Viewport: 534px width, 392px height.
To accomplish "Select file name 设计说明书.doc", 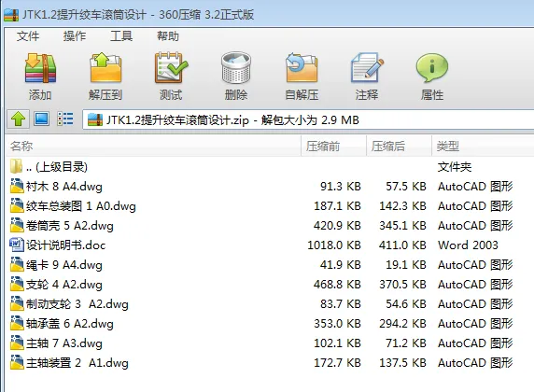I will 65,245.
